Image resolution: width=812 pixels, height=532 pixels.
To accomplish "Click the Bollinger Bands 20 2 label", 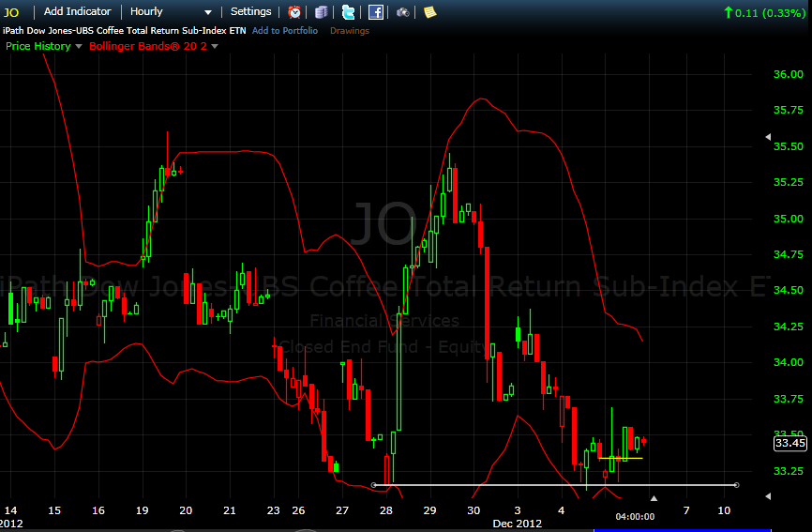I will point(148,46).
